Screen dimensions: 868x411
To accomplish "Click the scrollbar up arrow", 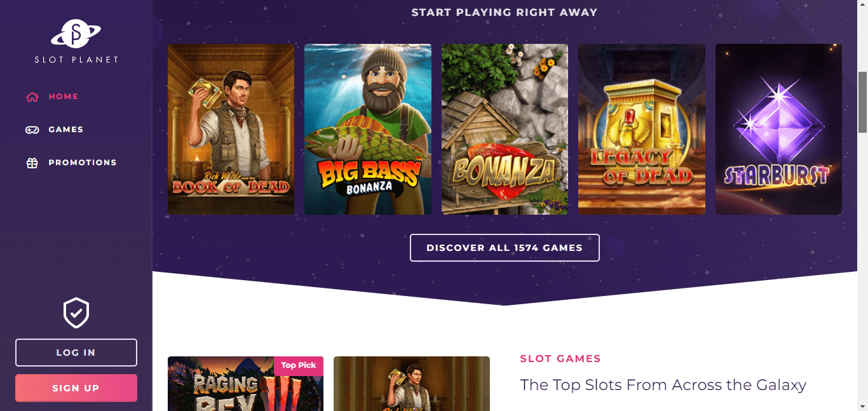I will [862, 5].
